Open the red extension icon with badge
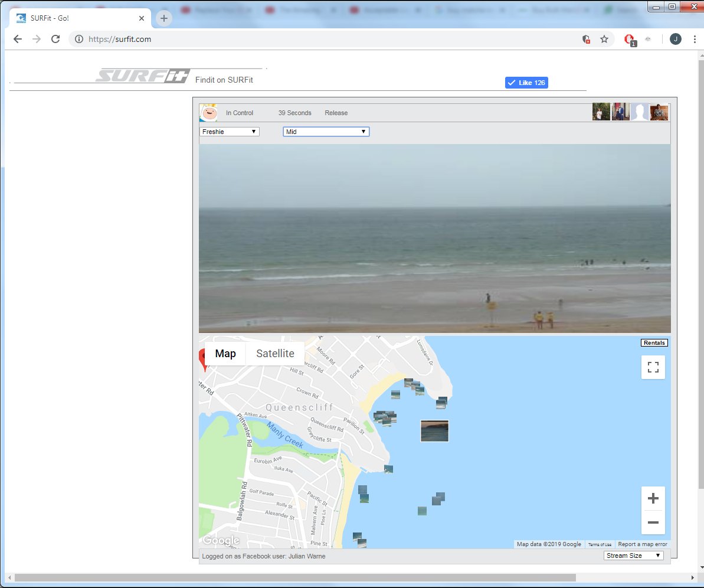The image size is (704, 588). pyautogui.click(x=630, y=40)
